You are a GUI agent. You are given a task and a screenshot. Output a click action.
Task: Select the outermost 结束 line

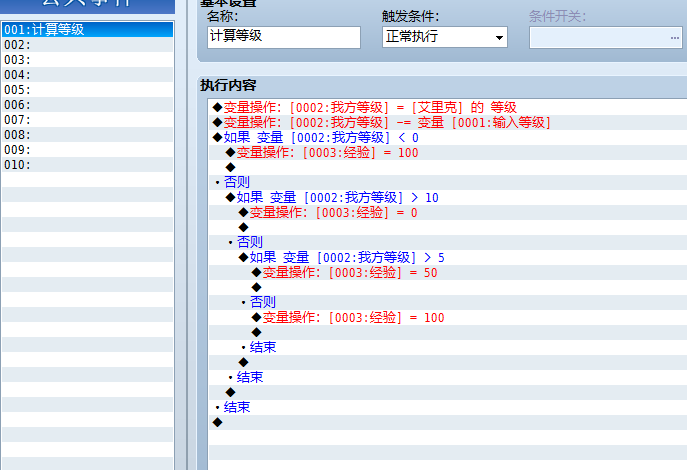pos(448,407)
